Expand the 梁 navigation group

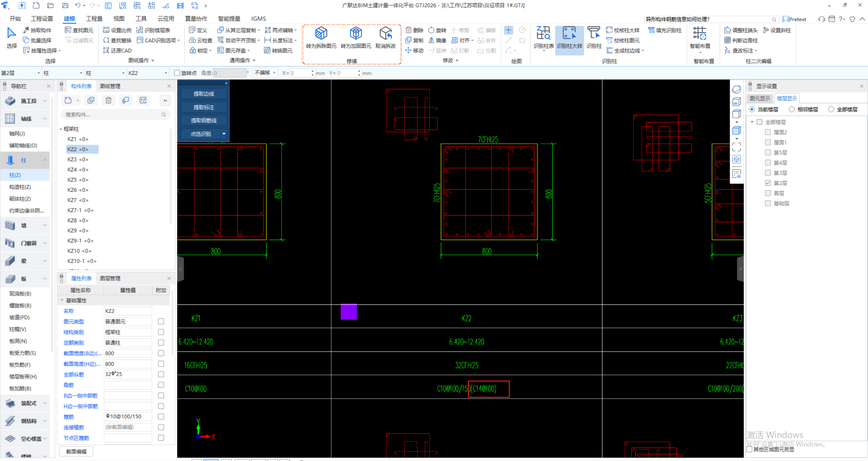pyautogui.click(x=45, y=261)
